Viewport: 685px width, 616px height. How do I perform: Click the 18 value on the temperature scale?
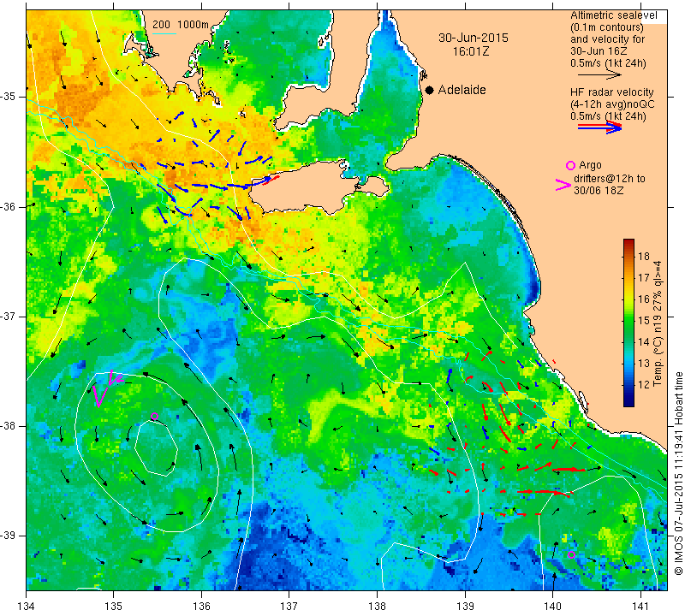[x=644, y=257]
